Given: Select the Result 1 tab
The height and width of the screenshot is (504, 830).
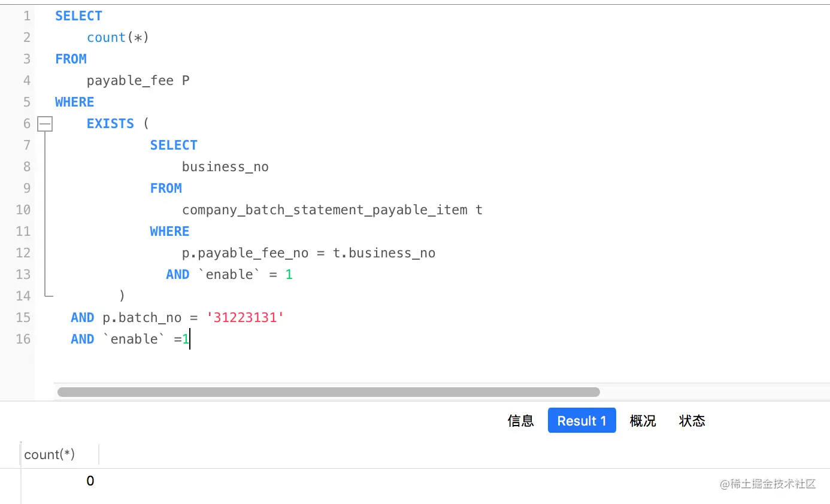Looking at the screenshot, I should [581, 421].
